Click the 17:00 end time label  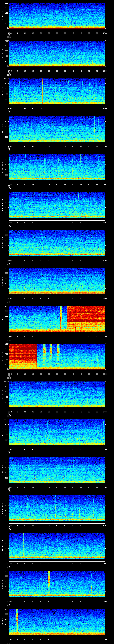[x=105, y=33]
